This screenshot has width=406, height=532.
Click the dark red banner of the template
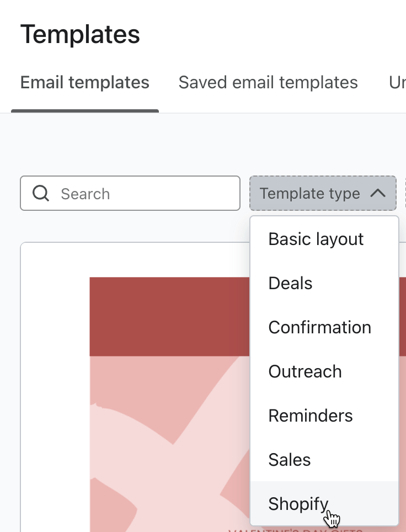165,316
